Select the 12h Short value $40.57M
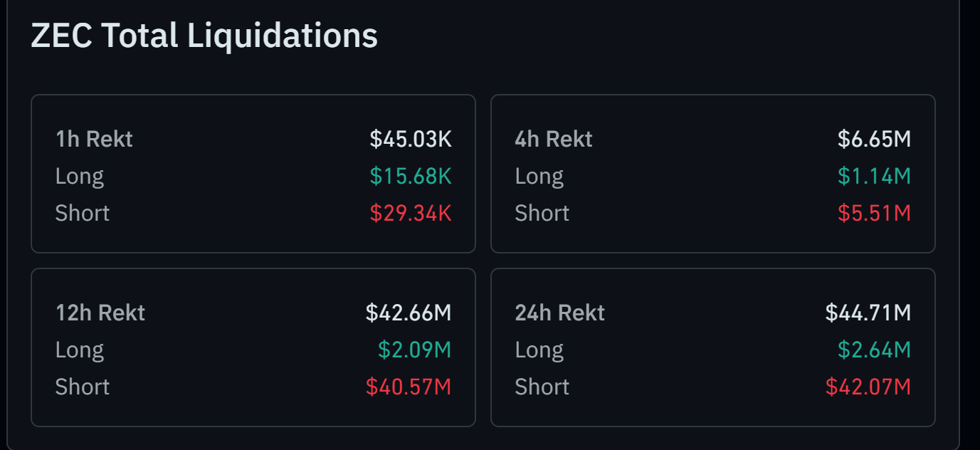 click(x=409, y=387)
